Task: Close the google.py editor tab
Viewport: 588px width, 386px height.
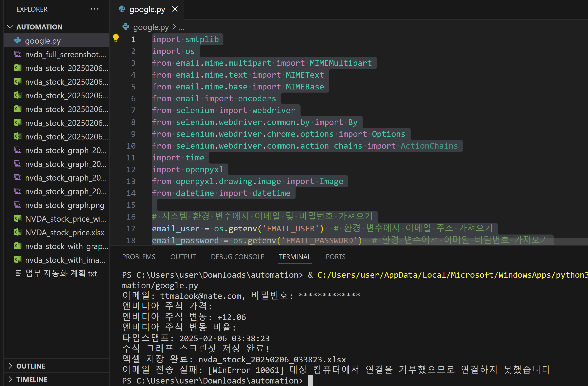Action: point(175,9)
